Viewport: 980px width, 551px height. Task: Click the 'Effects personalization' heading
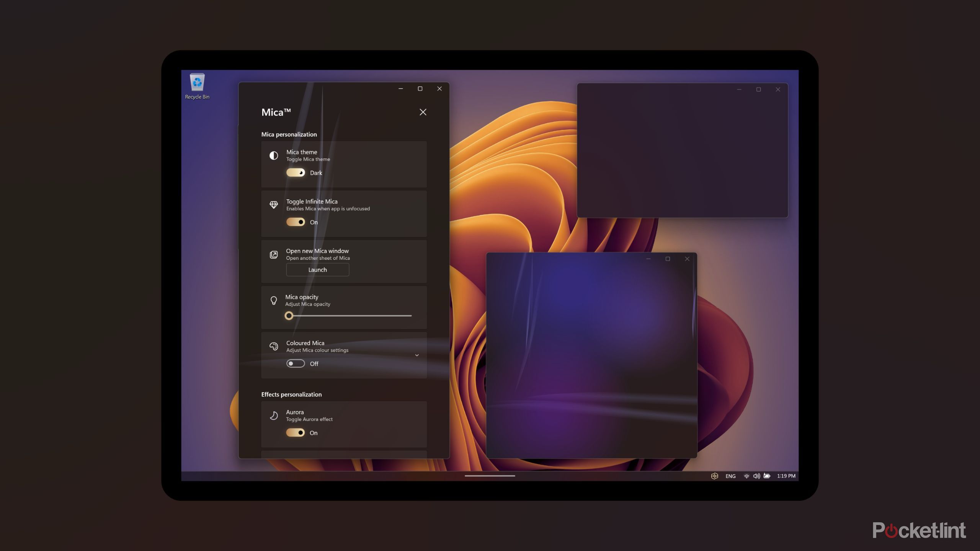(x=291, y=395)
